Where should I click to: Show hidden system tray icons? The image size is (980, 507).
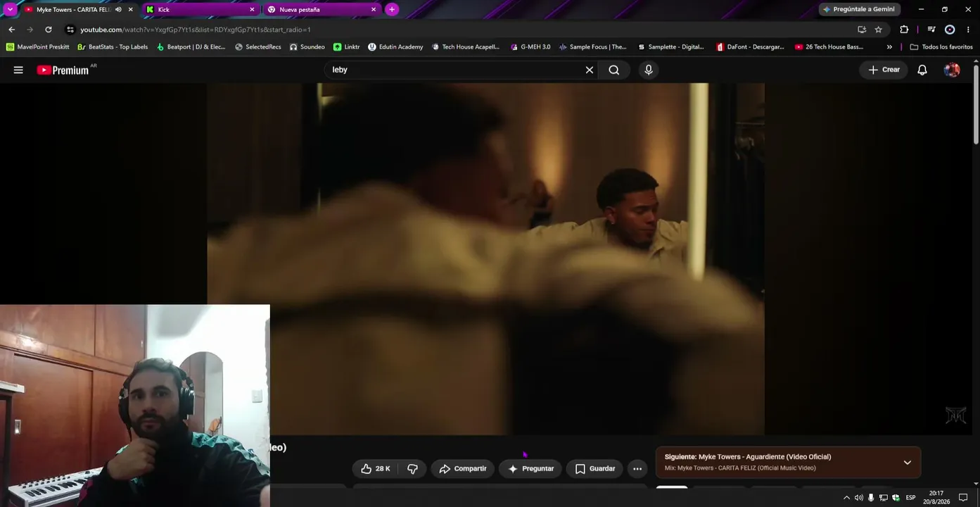tap(846, 498)
